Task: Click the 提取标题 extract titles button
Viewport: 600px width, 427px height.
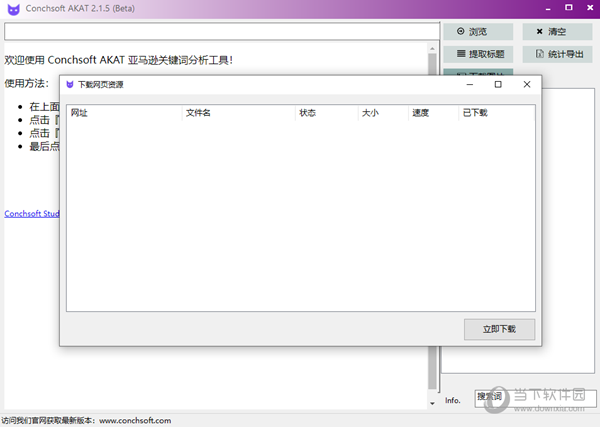Action: pyautogui.click(x=478, y=54)
